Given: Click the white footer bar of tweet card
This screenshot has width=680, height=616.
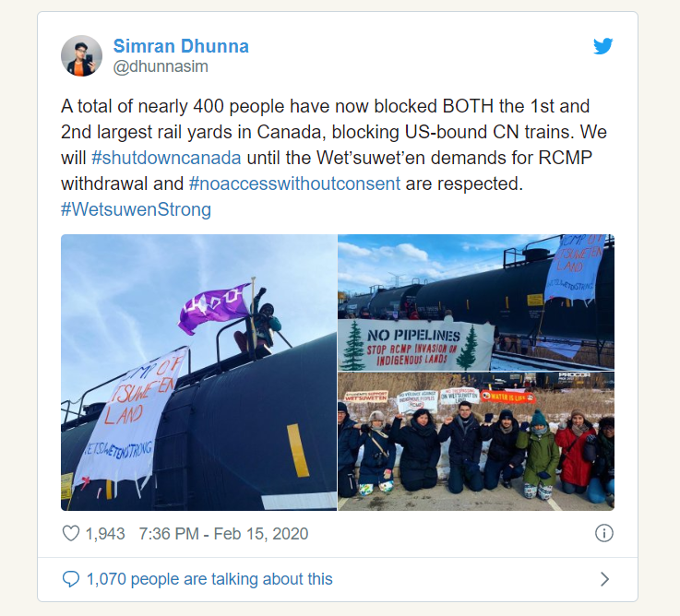Looking at the screenshot, I should (338, 580).
